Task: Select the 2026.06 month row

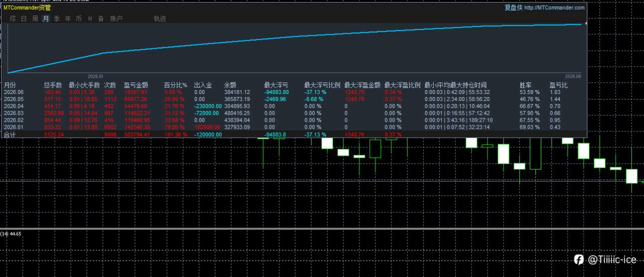Action: click(295, 92)
